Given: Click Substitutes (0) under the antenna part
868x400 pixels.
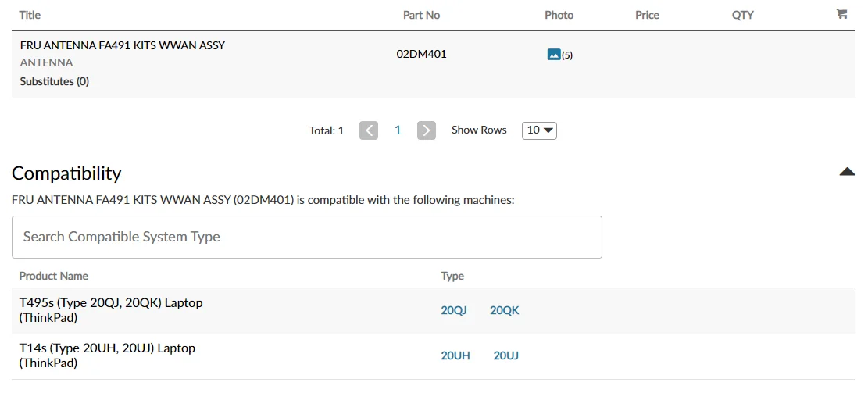Looking at the screenshot, I should pyautogui.click(x=55, y=81).
